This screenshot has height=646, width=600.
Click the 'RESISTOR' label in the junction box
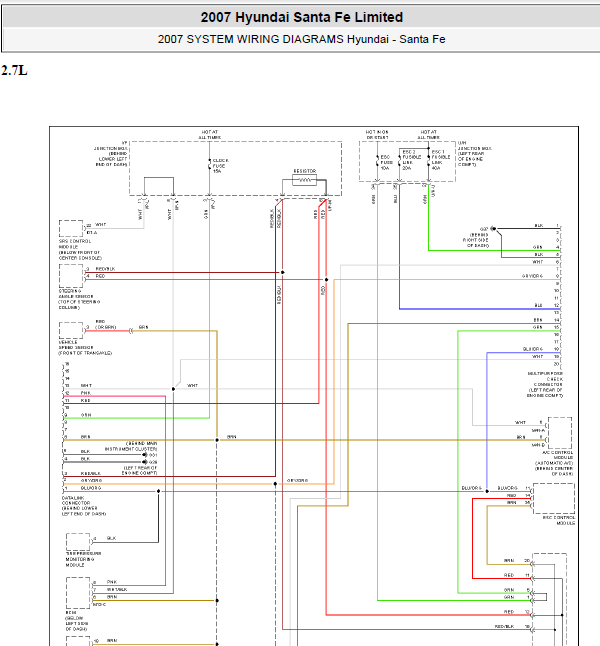(305, 171)
